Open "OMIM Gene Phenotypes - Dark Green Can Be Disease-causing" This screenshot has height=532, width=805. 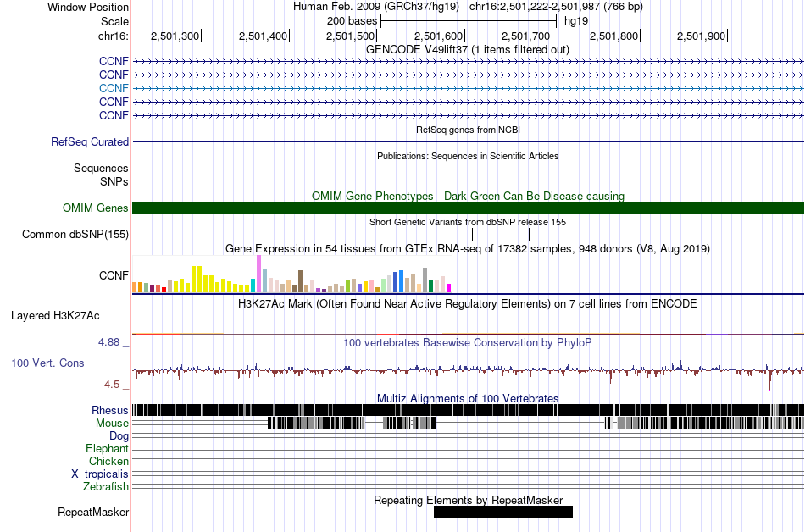coord(468,196)
